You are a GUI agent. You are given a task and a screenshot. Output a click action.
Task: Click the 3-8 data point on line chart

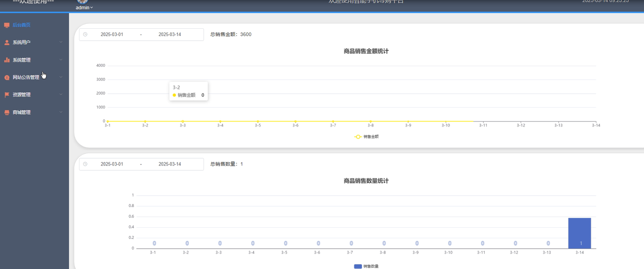(x=370, y=121)
